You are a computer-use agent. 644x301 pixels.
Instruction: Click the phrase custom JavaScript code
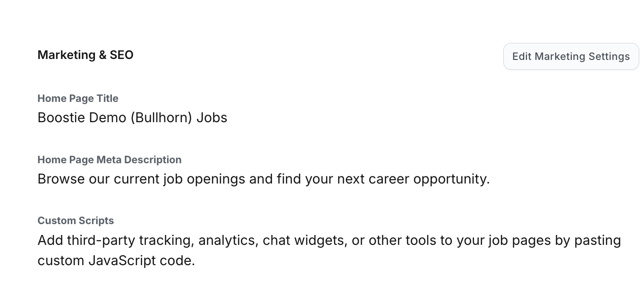coord(116,260)
